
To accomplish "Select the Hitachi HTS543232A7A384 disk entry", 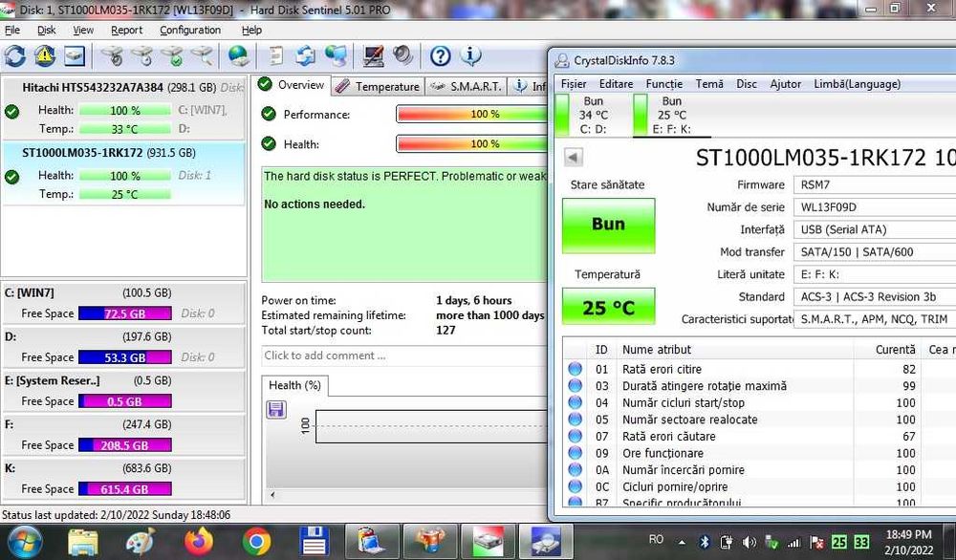I will pos(124,107).
